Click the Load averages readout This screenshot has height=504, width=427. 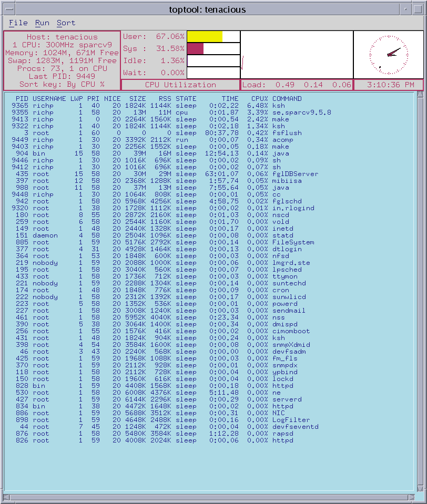(x=297, y=85)
